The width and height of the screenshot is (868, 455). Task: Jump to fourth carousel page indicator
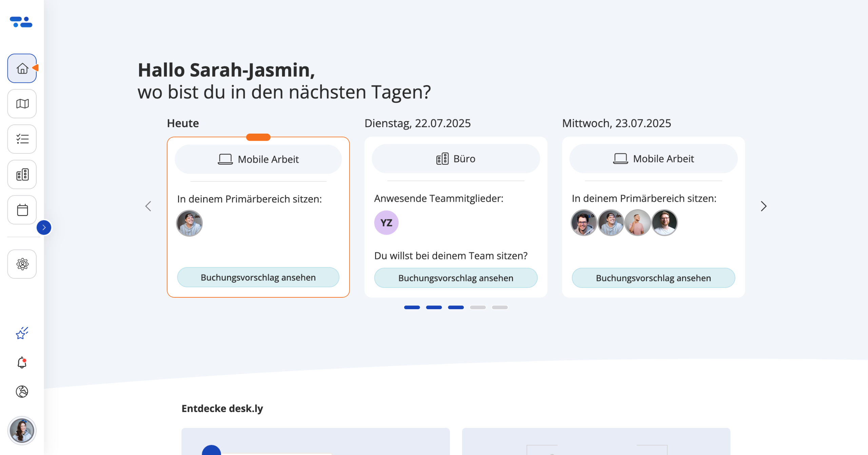pyautogui.click(x=477, y=308)
